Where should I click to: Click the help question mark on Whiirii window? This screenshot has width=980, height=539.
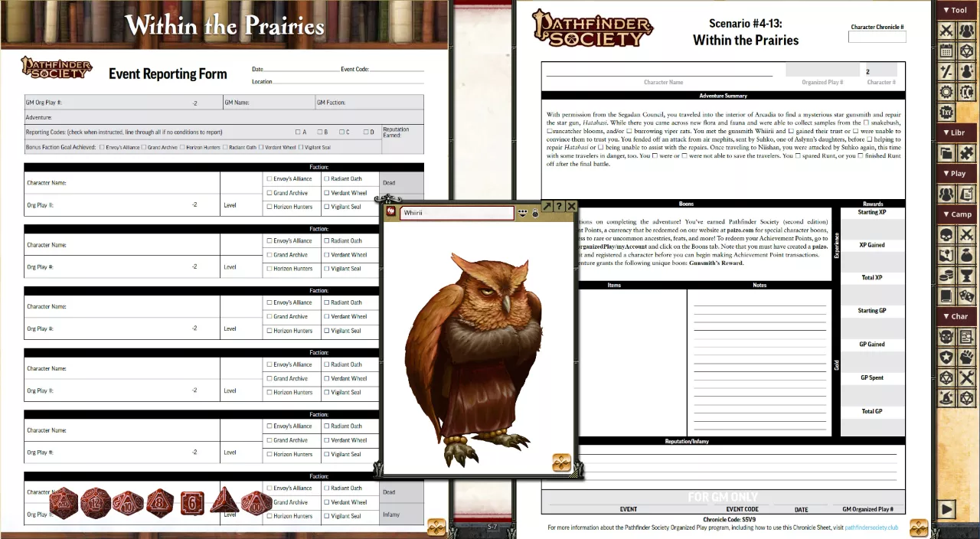pos(559,207)
